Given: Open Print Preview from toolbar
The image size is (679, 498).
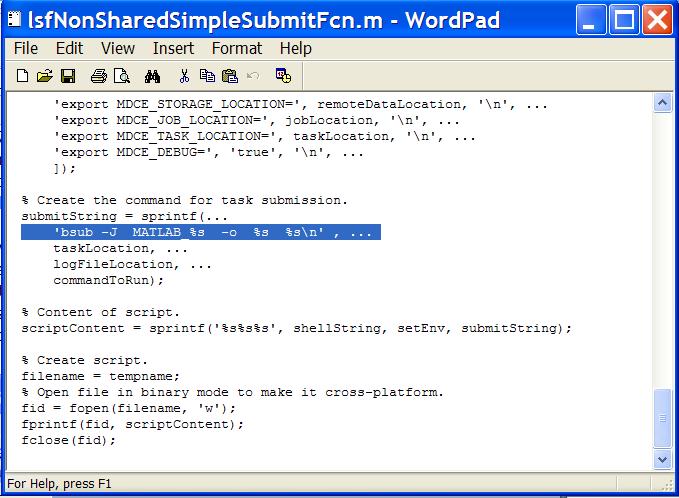Looking at the screenshot, I should click(121, 75).
